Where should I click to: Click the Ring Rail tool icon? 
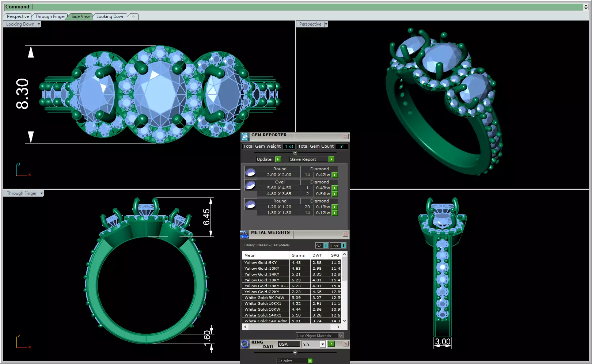[x=245, y=344]
